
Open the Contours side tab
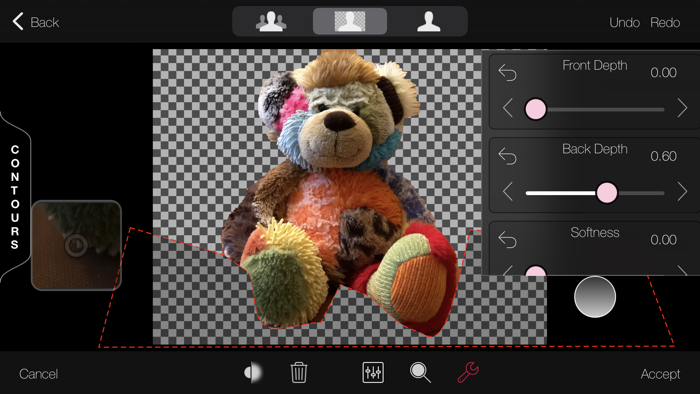pos(15,197)
